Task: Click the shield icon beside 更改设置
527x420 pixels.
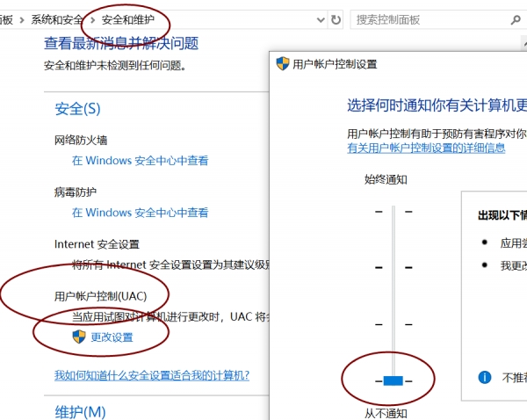Action: pyautogui.click(x=79, y=337)
